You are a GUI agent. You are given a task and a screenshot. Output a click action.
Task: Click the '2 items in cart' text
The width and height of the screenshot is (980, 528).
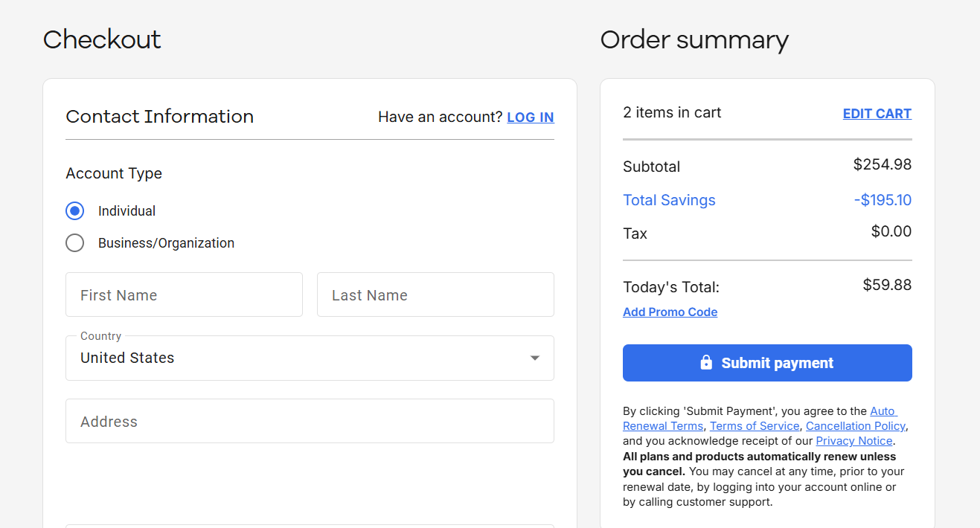point(672,112)
